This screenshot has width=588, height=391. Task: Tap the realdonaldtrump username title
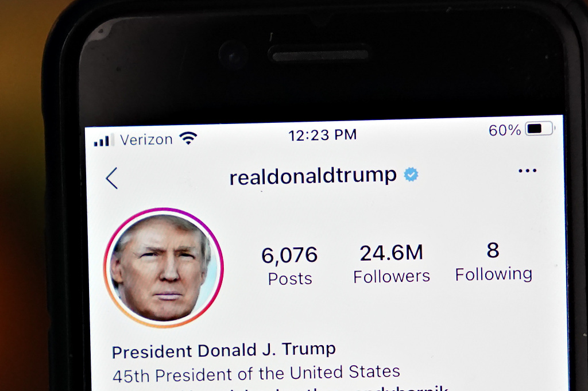point(313,176)
